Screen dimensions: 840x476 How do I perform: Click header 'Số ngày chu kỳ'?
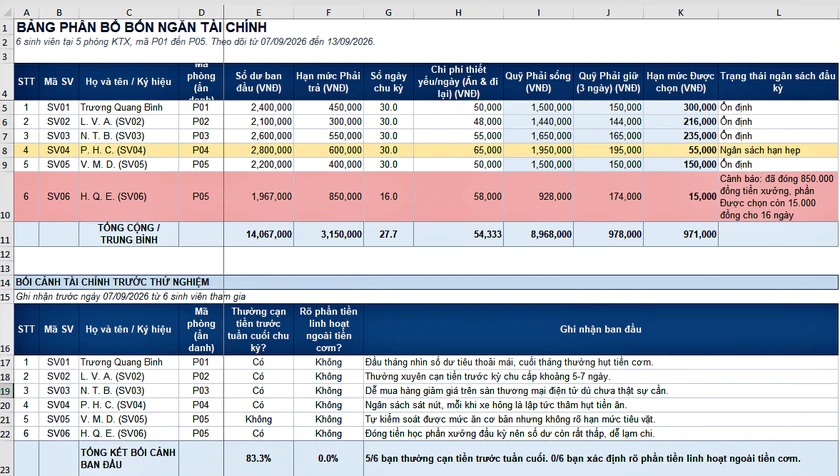coord(388,82)
